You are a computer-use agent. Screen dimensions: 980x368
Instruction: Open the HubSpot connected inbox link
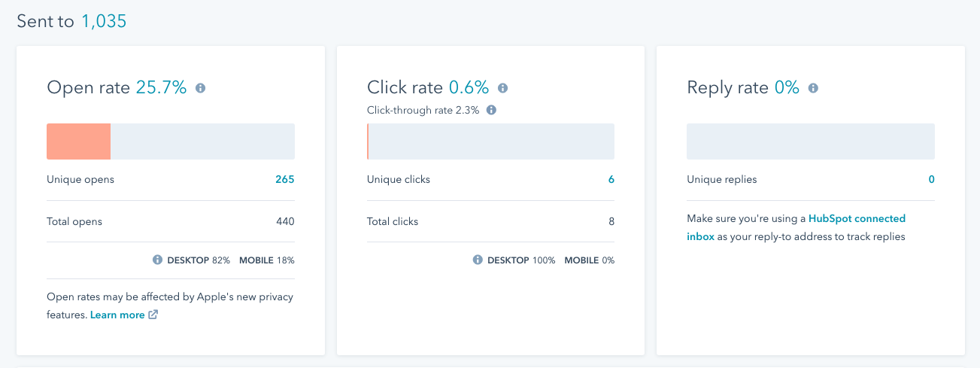(x=857, y=219)
